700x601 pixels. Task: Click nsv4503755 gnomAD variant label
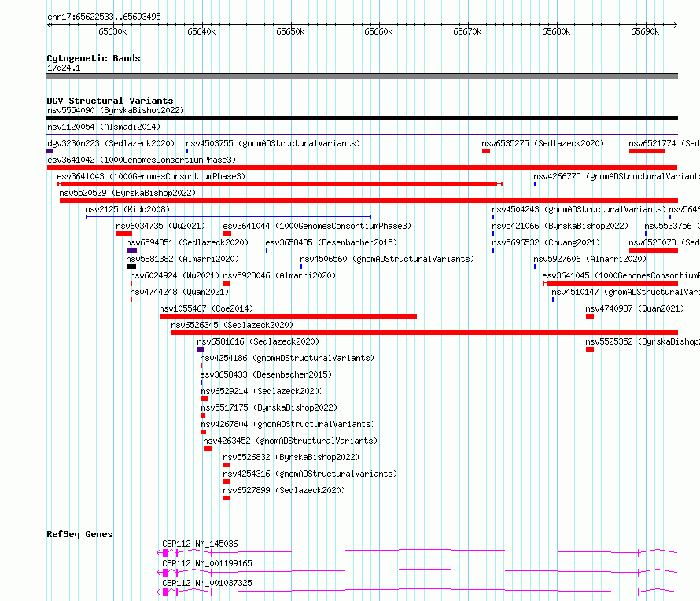(273, 143)
